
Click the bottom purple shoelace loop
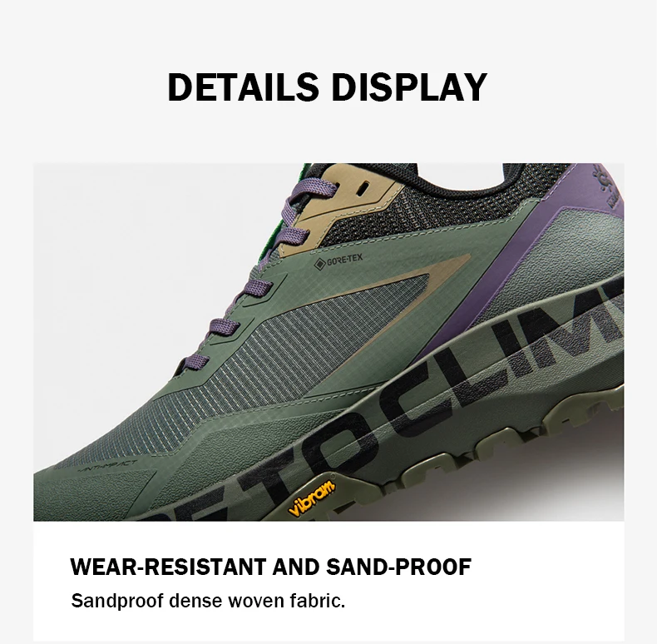tap(196, 361)
